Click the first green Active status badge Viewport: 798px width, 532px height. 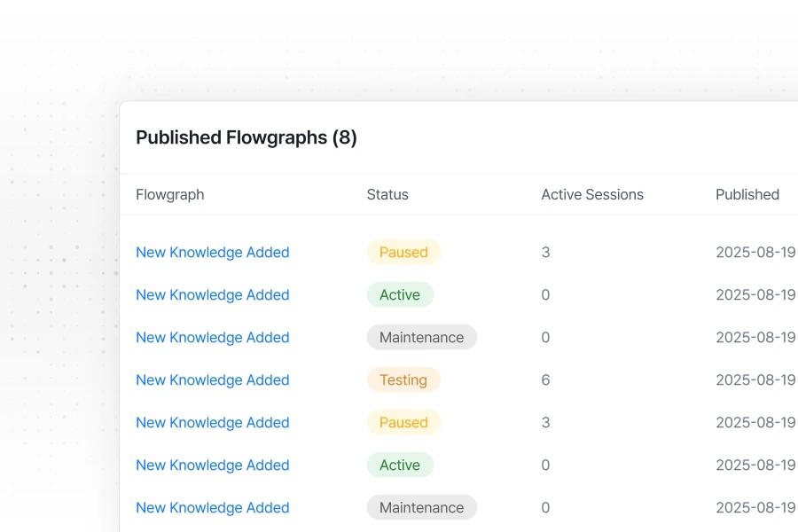point(400,294)
